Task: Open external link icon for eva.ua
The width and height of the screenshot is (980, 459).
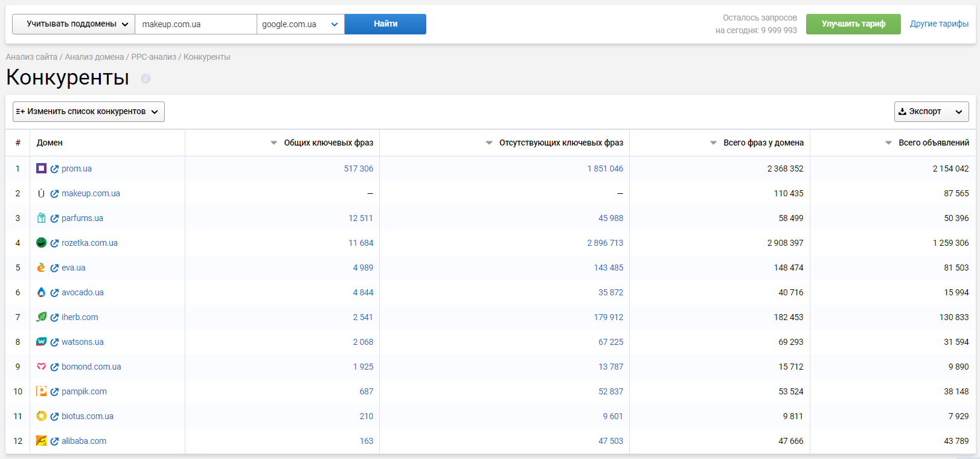Action: tap(54, 268)
